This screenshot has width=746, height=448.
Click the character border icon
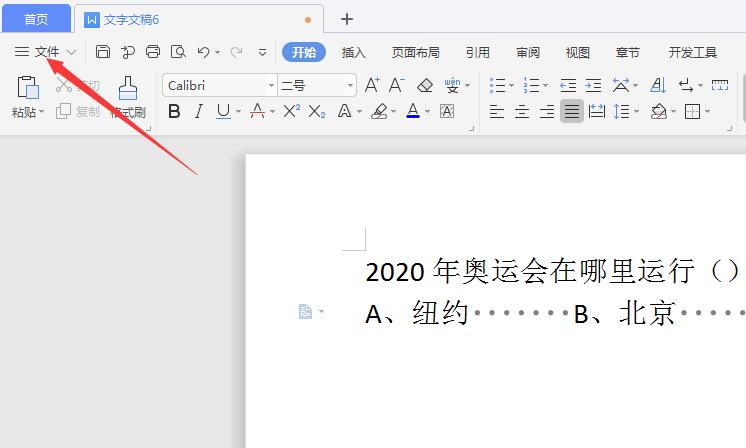pos(447,112)
